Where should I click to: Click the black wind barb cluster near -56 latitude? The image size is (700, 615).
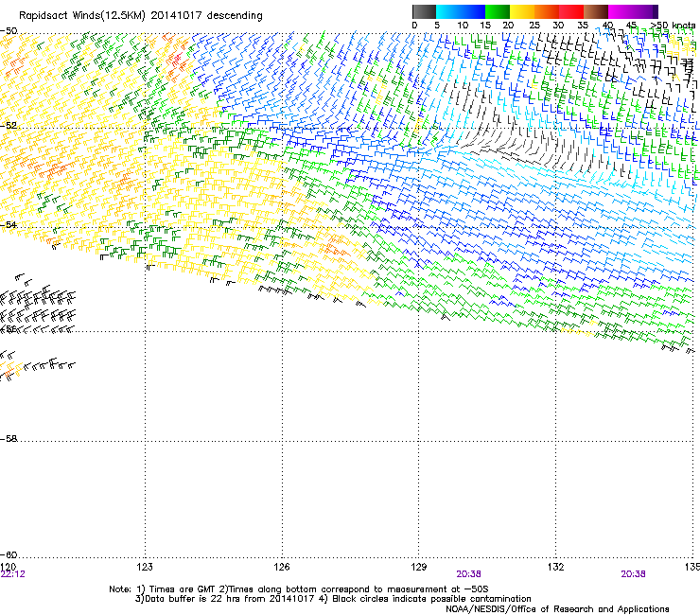coord(38,308)
